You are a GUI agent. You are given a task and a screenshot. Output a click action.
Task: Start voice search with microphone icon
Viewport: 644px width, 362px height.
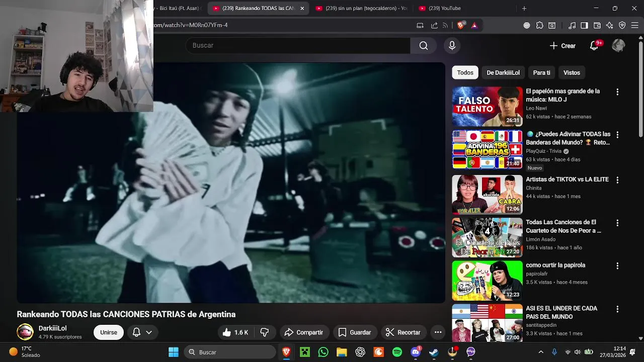[452, 46]
